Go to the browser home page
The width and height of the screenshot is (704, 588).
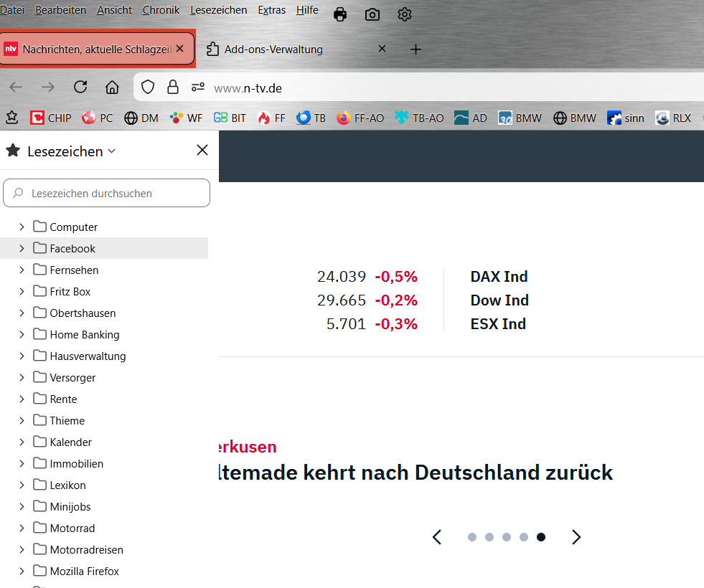(112, 87)
